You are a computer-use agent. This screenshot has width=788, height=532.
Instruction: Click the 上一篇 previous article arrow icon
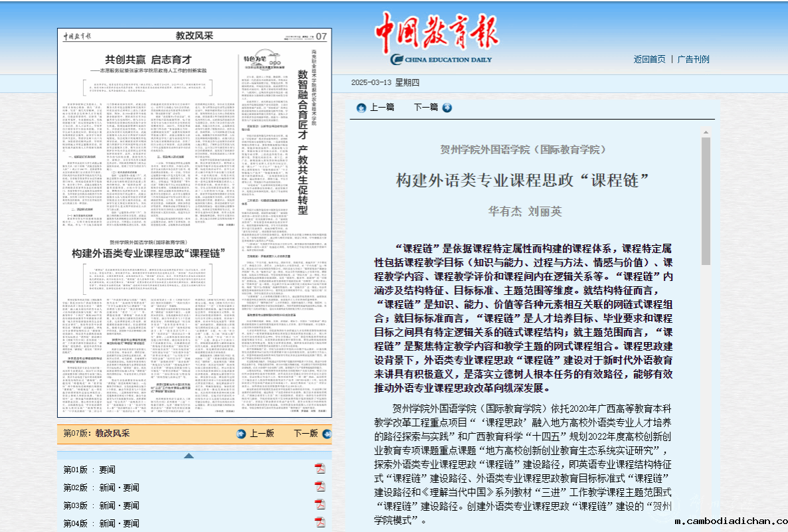361,108
